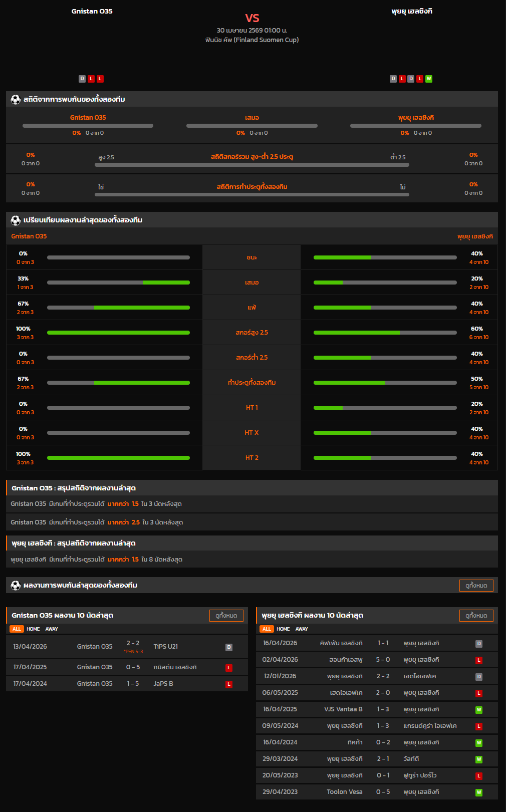Image resolution: width=506 pixels, height=812 pixels.
Task: Click the soccer ball icon beside latest meetings header
Action: tap(16, 586)
